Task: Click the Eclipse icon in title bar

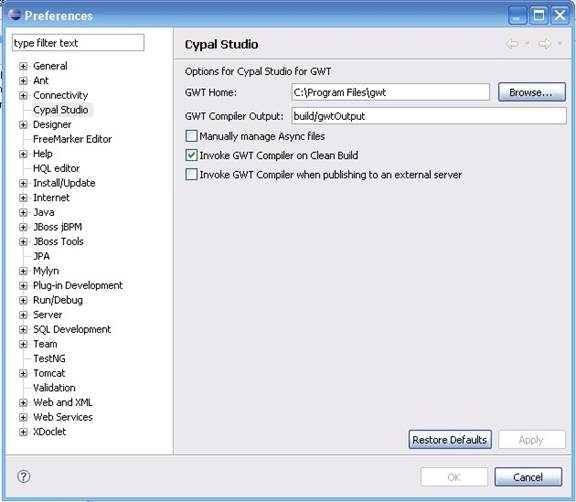Action: (x=15, y=15)
